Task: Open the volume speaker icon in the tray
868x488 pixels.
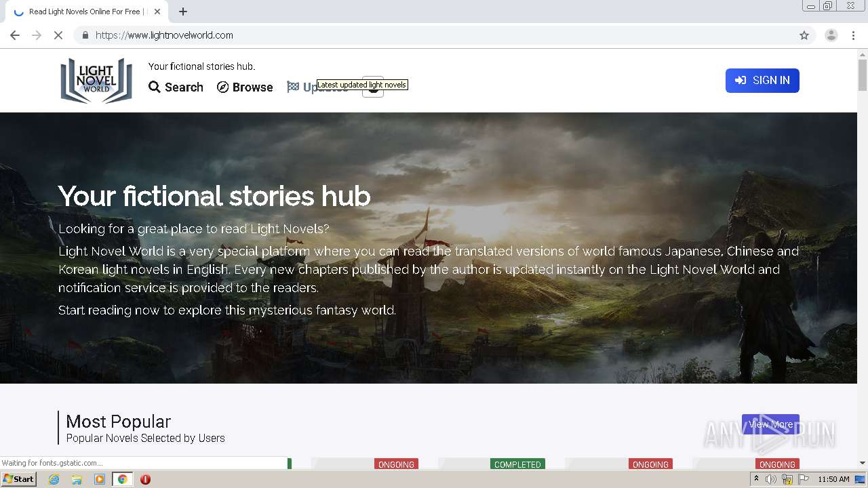Action: tap(771, 479)
